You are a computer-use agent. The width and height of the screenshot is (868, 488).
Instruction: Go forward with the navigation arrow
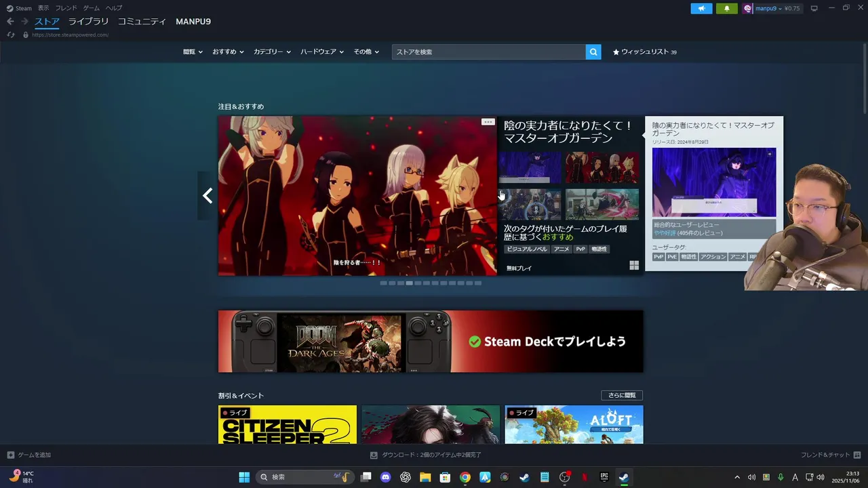(24, 22)
